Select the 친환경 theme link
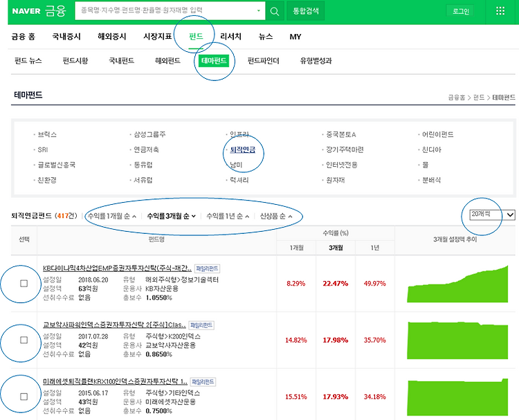 pyautogui.click(x=47, y=180)
